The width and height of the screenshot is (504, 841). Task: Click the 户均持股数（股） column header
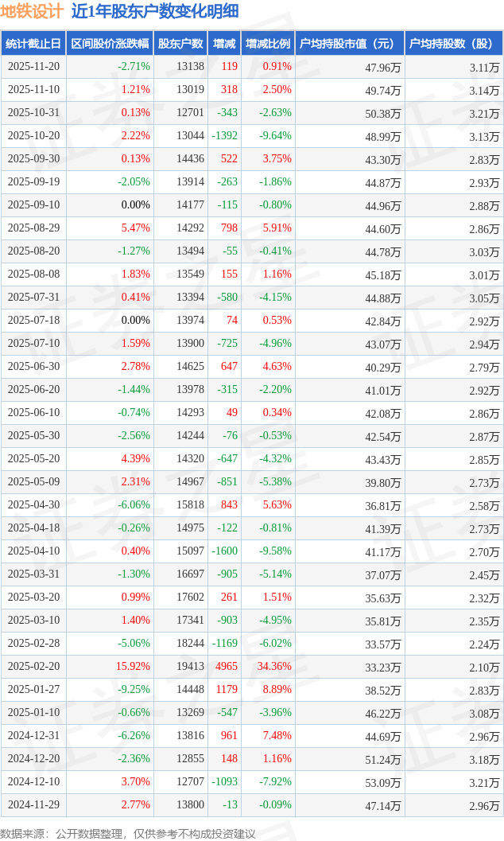tap(453, 44)
